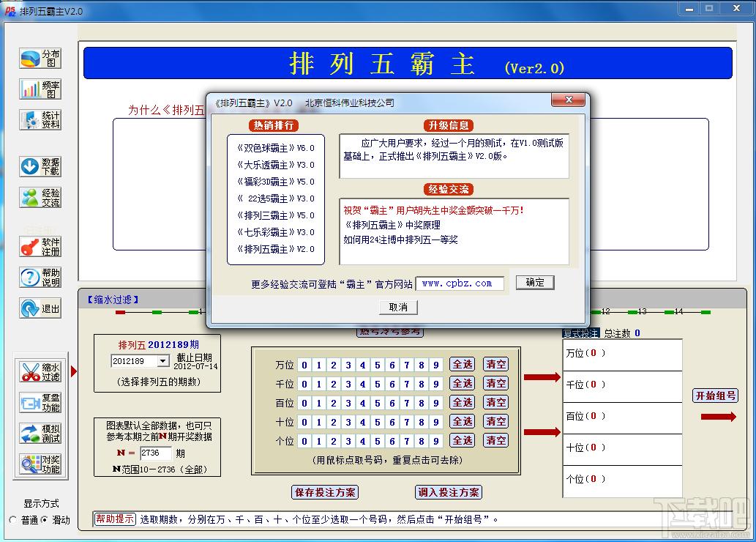Open 《福彩3D霸主》V5.0 in 热销排行 list
The width and height of the screenshot is (756, 542).
[276, 182]
